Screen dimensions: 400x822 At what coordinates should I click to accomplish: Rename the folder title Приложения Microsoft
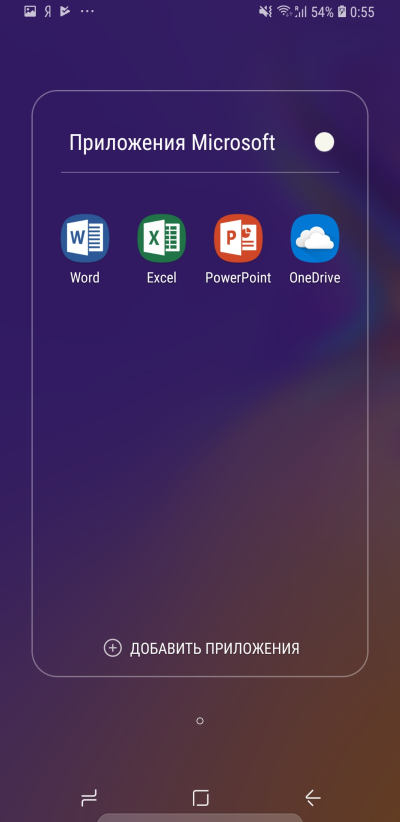172,143
